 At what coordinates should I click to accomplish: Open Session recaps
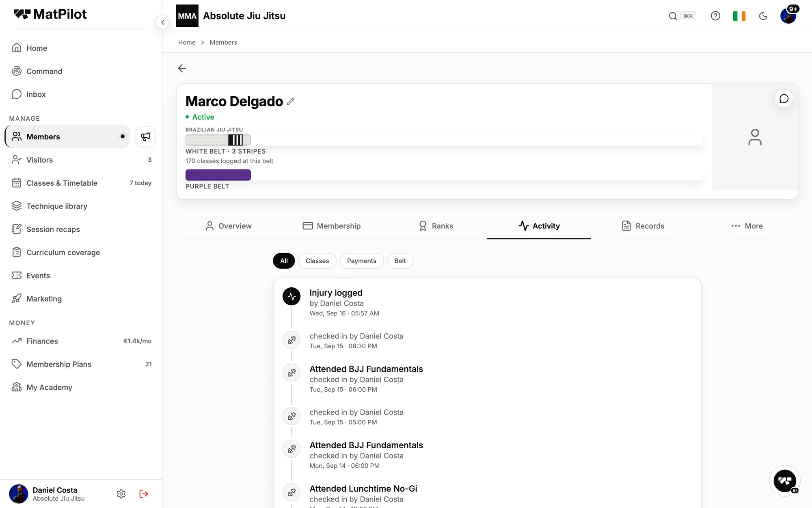point(81,229)
